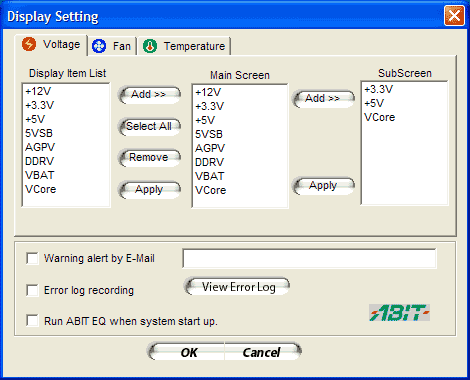This screenshot has width=470, height=380.
Task: Click Apply below the Remove button
Action: pyautogui.click(x=149, y=190)
